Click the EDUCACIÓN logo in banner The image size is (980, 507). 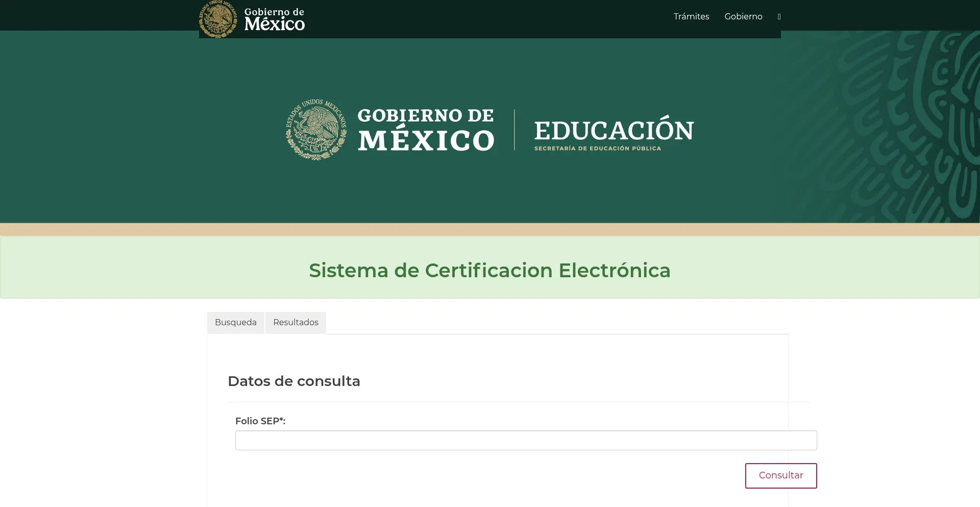614,130
